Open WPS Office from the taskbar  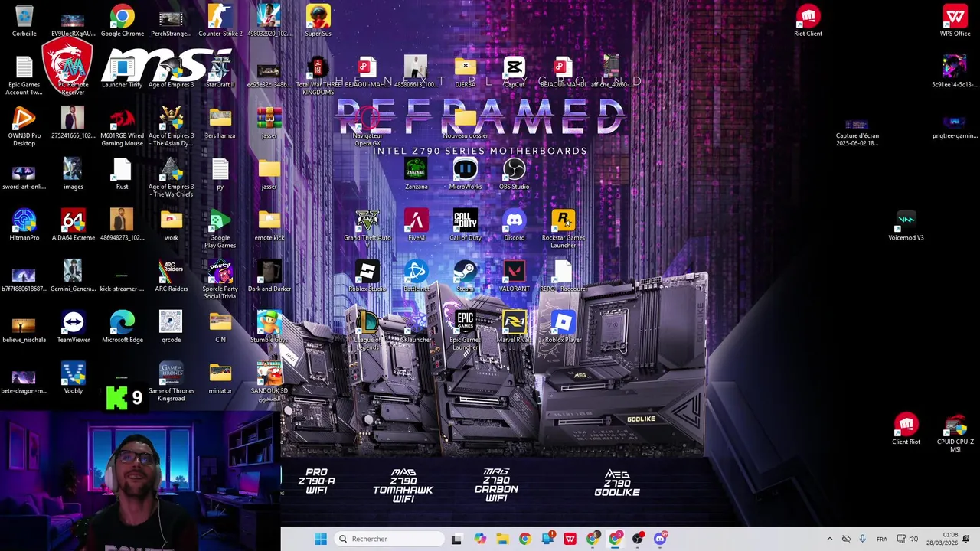570,539
